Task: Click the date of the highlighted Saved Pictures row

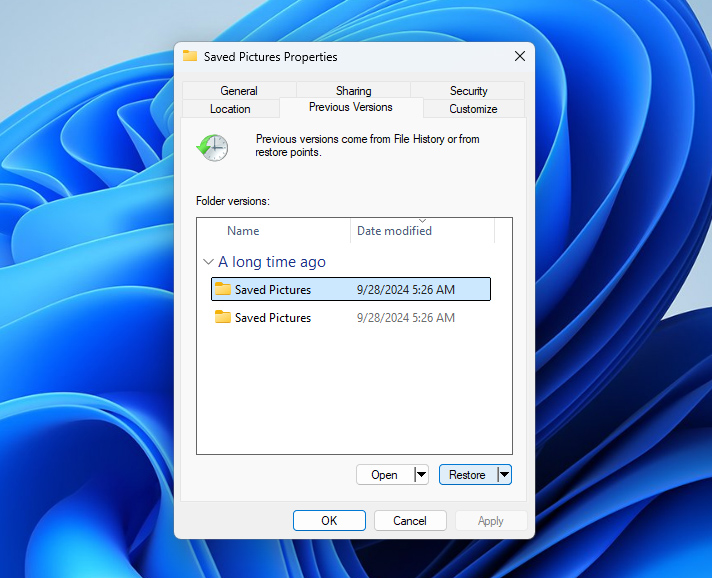Action: (405, 290)
